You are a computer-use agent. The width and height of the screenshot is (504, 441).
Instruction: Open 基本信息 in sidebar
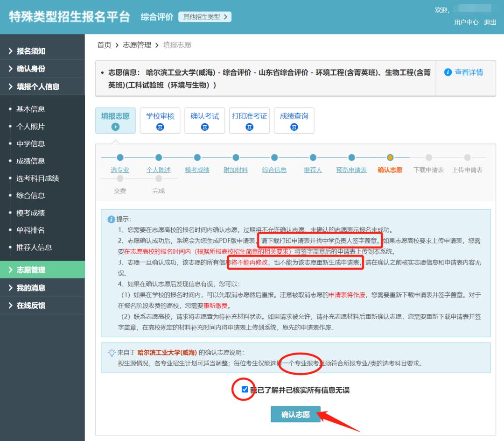(30, 109)
